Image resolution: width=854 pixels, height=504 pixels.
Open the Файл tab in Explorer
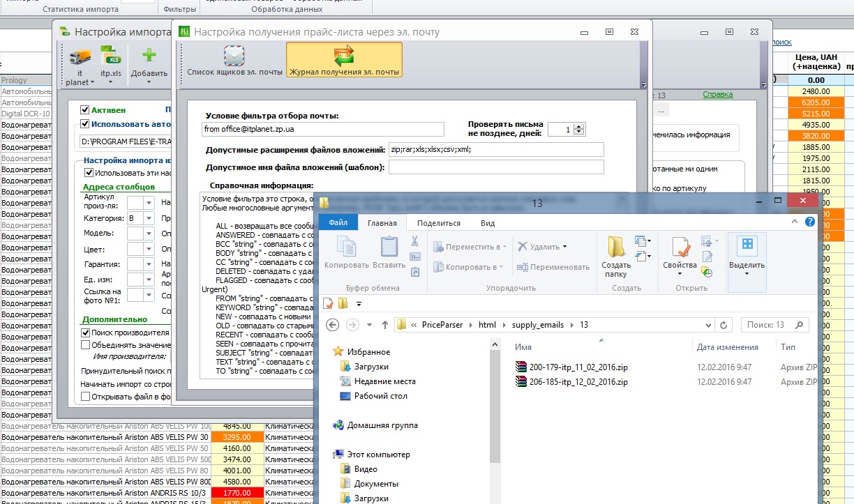pos(338,223)
